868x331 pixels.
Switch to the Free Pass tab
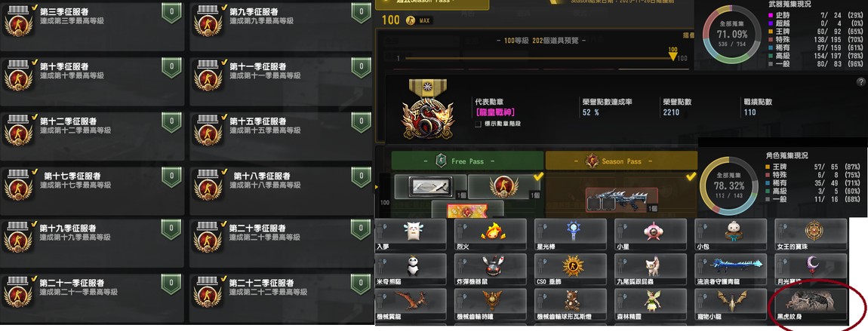467,161
